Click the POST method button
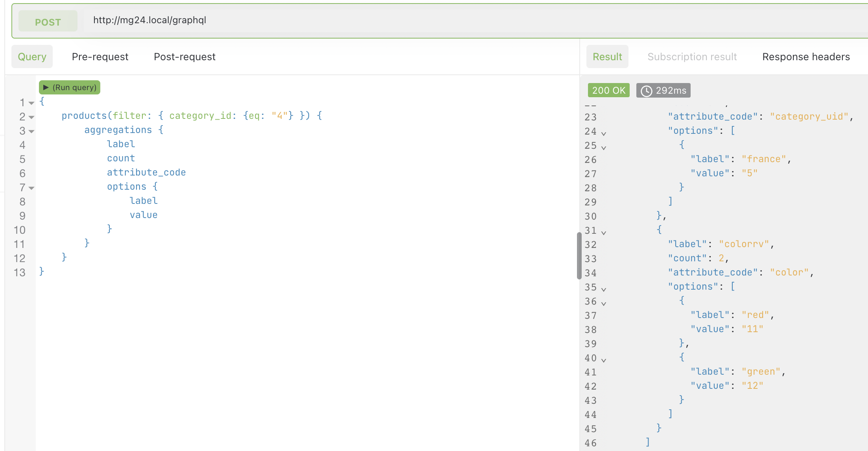Image resolution: width=868 pixels, height=451 pixels. pyautogui.click(x=48, y=21)
